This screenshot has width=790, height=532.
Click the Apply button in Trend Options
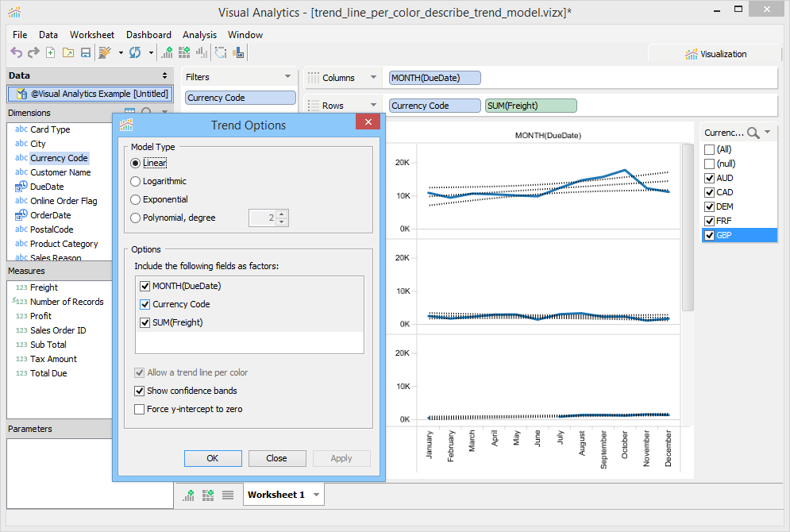pos(341,458)
